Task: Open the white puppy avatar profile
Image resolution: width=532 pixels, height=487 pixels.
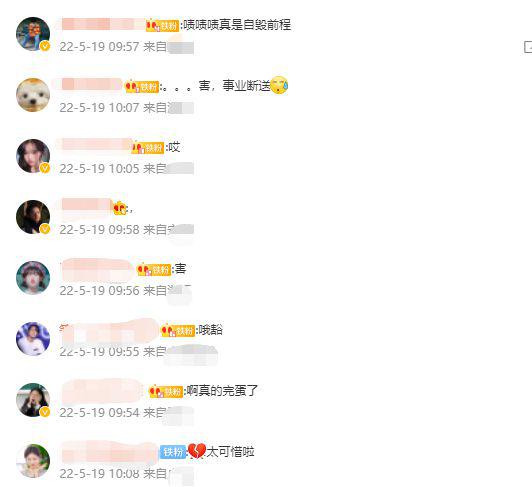Action: click(x=33, y=95)
